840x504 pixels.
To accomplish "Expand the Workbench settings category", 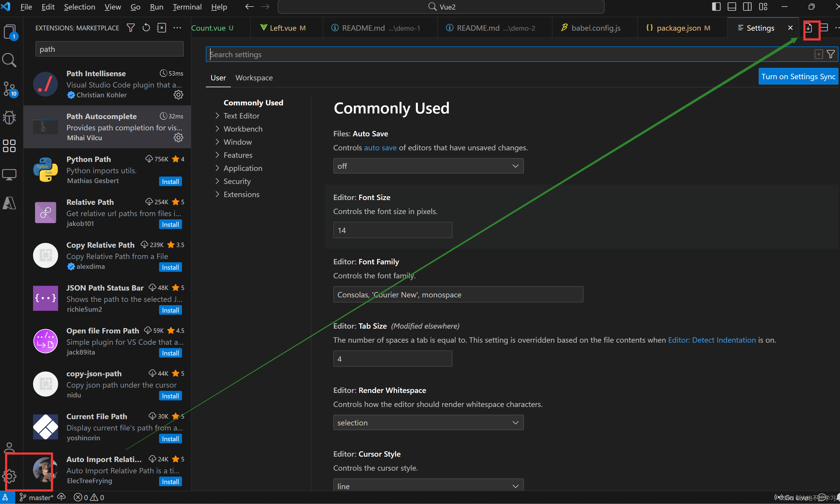I will pos(243,129).
